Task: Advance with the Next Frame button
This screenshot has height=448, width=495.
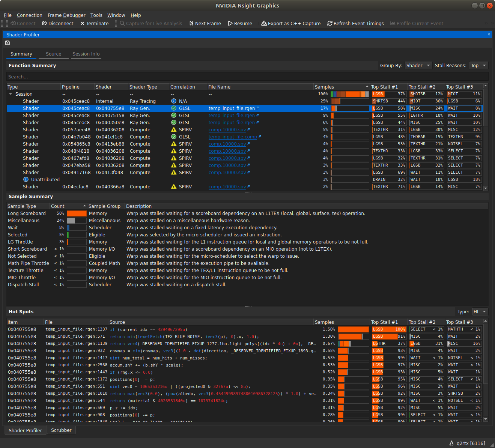Action: click(205, 23)
